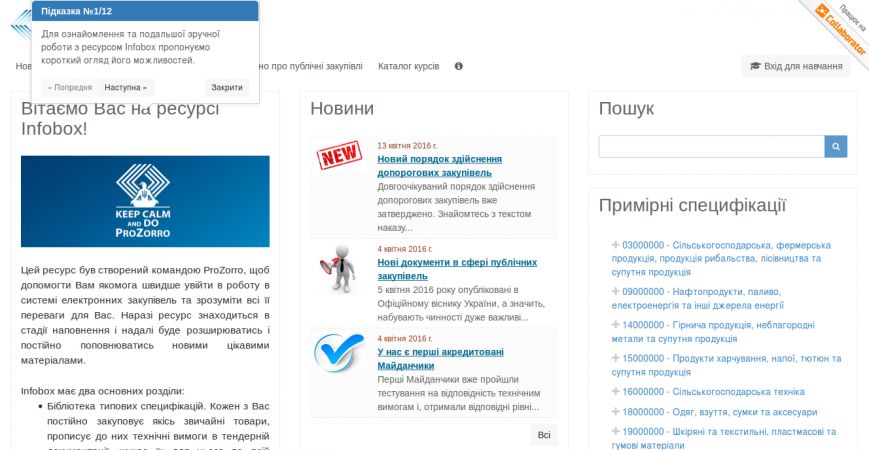Click the 13 квітня 2016 news date
Screen dimensions: 869x450
(407, 146)
